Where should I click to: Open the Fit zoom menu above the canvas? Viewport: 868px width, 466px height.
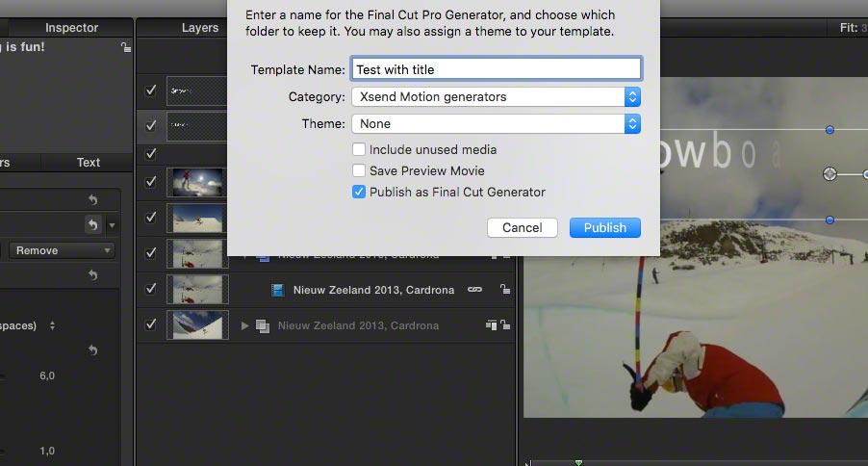[x=853, y=28]
